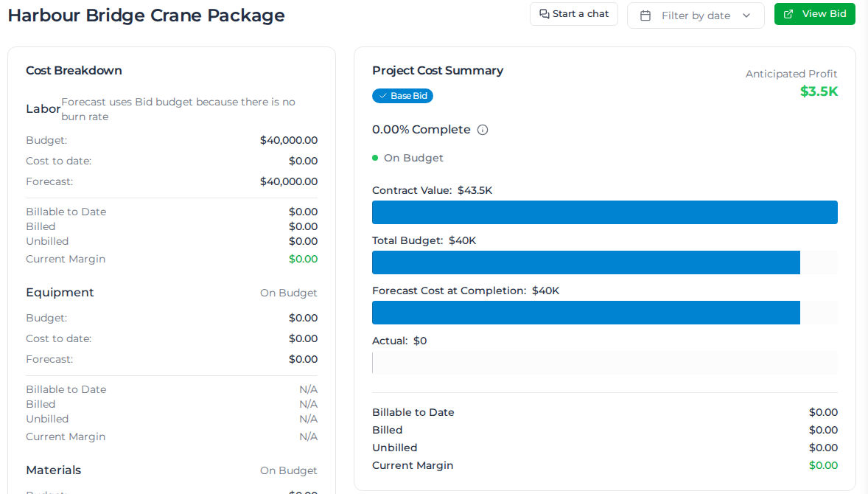The height and width of the screenshot is (494, 868).
Task: Click the View Bid button
Action: (814, 14)
